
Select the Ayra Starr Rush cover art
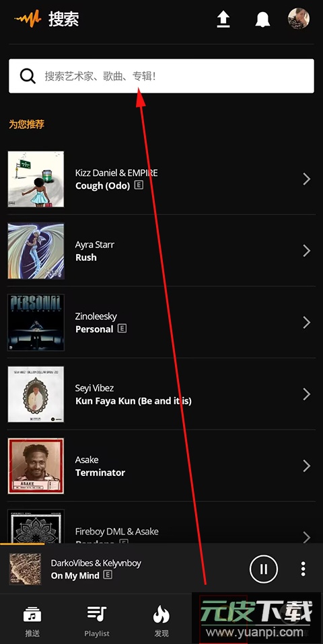click(36, 251)
